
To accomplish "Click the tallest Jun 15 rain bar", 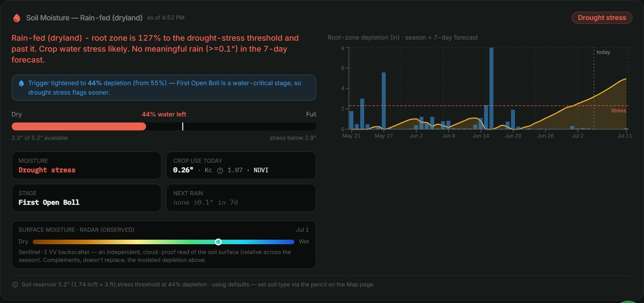I will (491, 88).
